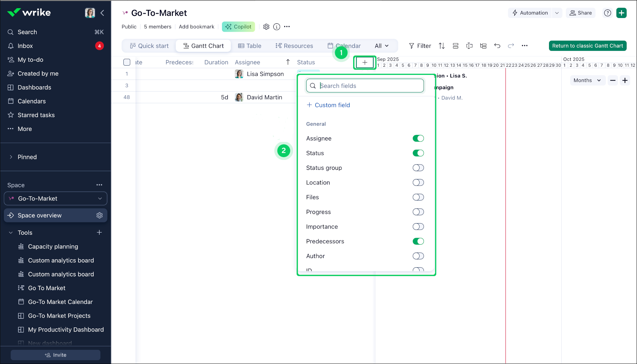Enable the Progress field toggle
Image resolution: width=637 pixels, height=364 pixels.
tap(418, 212)
